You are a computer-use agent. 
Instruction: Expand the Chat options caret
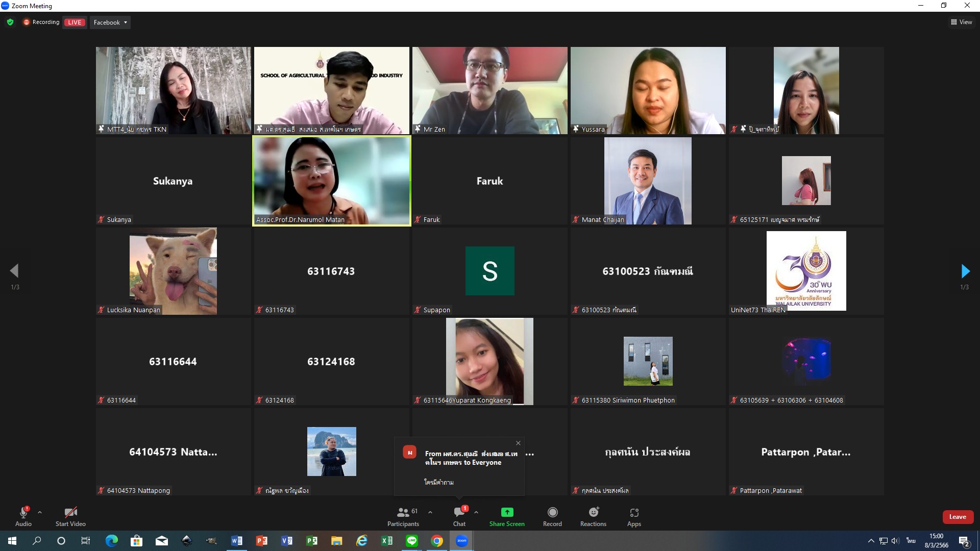pos(476,512)
